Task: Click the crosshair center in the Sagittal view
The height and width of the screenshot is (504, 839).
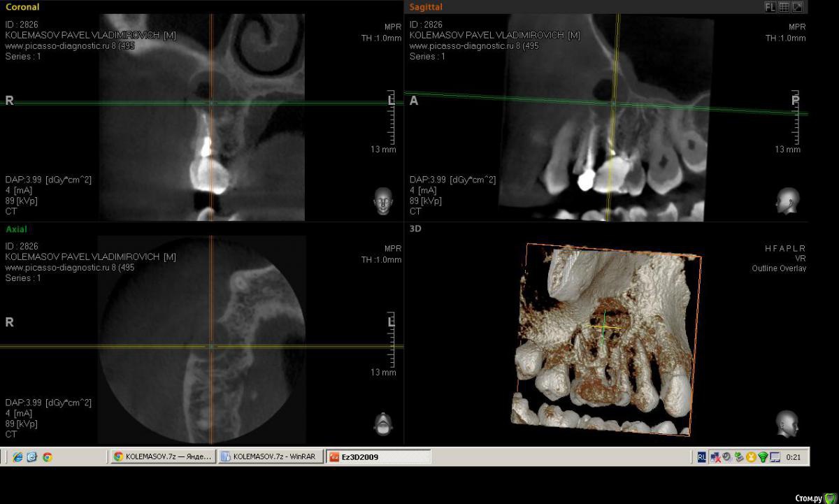Action: [613, 103]
